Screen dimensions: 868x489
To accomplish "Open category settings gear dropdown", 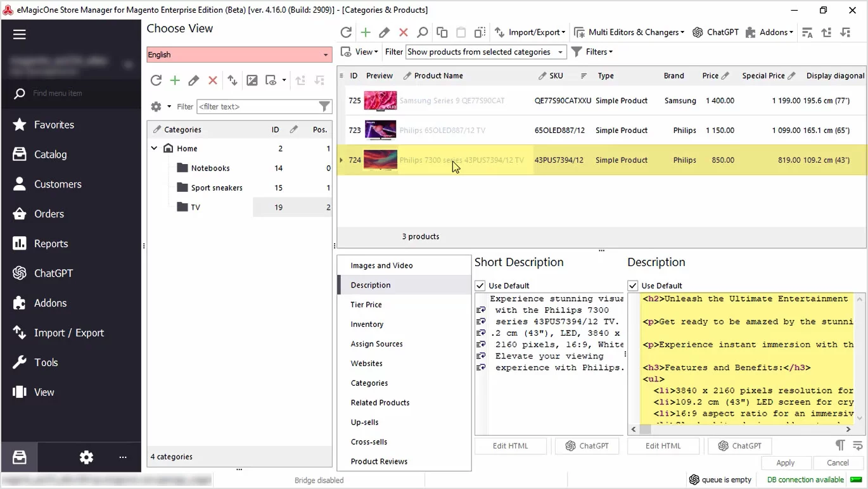I will (x=160, y=106).
